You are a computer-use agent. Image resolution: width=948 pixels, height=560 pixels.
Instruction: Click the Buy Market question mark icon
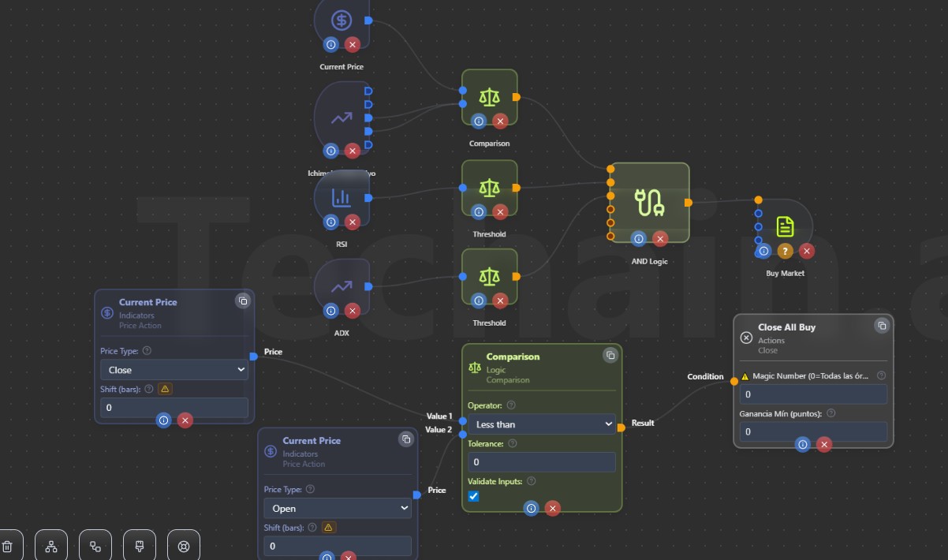pyautogui.click(x=785, y=251)
